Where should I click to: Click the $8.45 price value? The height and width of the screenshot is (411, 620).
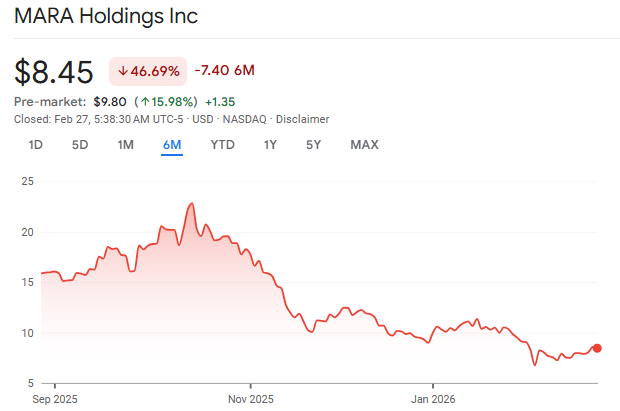tap(54, 72)
